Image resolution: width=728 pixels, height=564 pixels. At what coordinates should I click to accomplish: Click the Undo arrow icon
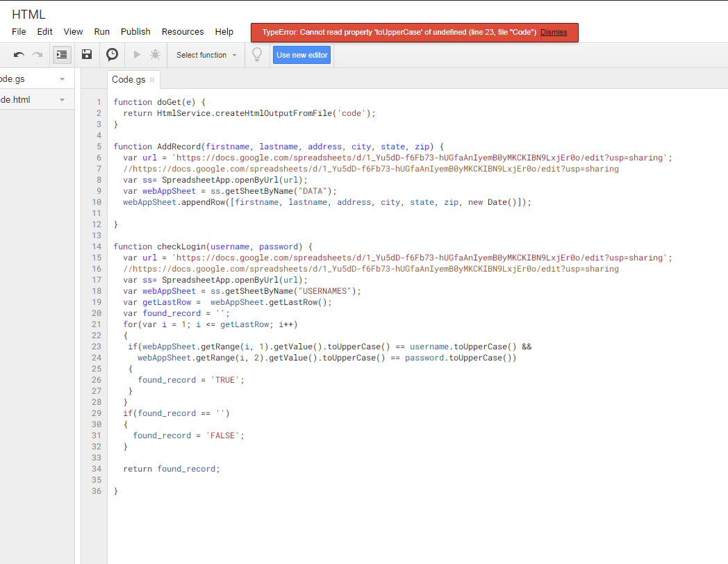point(19,55)
